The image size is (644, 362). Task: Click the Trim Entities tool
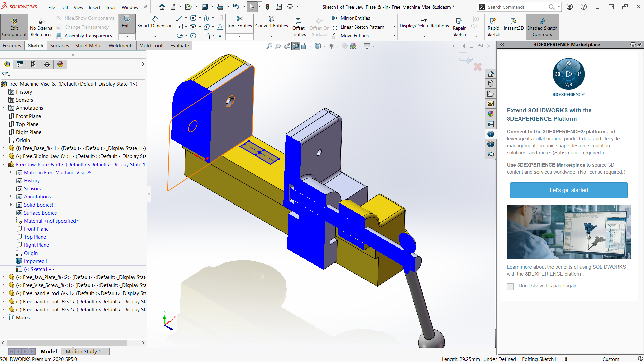pyautogui.click(x=239, y=22)
